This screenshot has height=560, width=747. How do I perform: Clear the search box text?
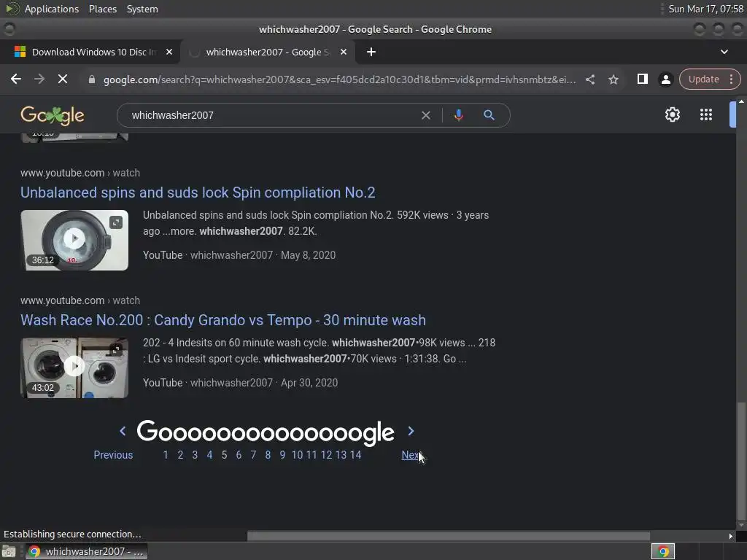tap(425, 115)
